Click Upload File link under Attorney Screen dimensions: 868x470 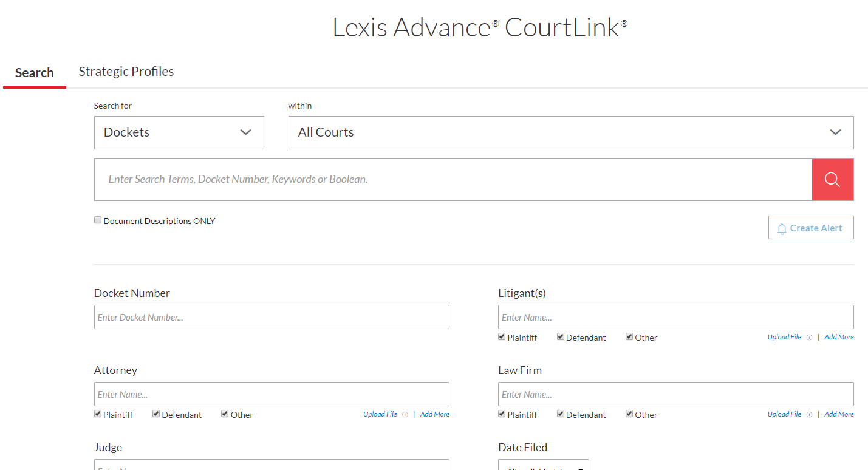tap(380, 414)
